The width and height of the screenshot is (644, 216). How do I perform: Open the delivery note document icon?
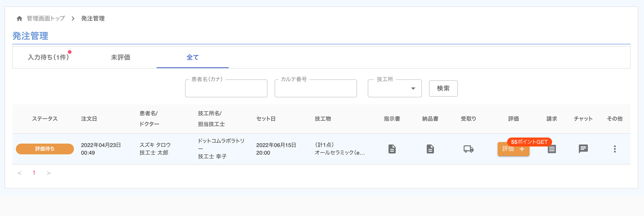coord(430,149)
